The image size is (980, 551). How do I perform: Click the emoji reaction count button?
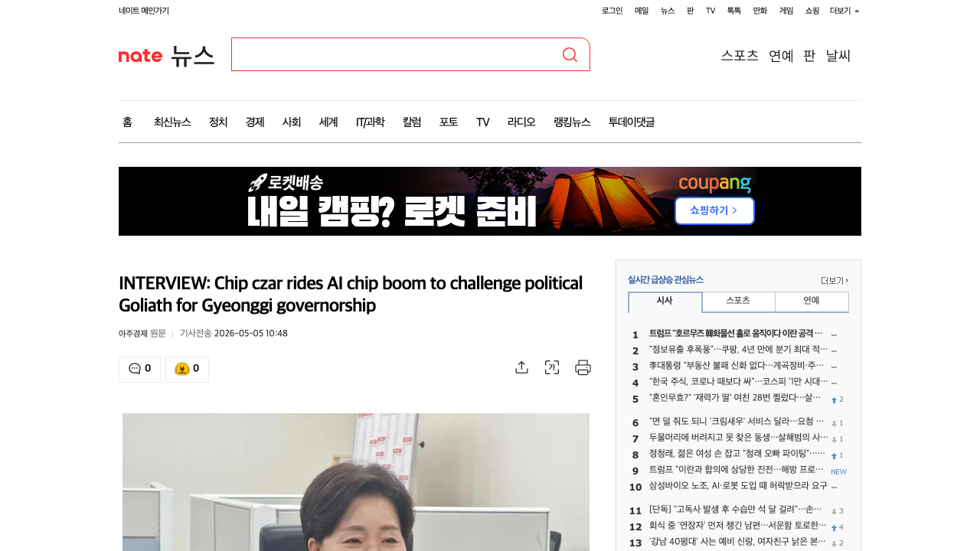click(187, 369)
